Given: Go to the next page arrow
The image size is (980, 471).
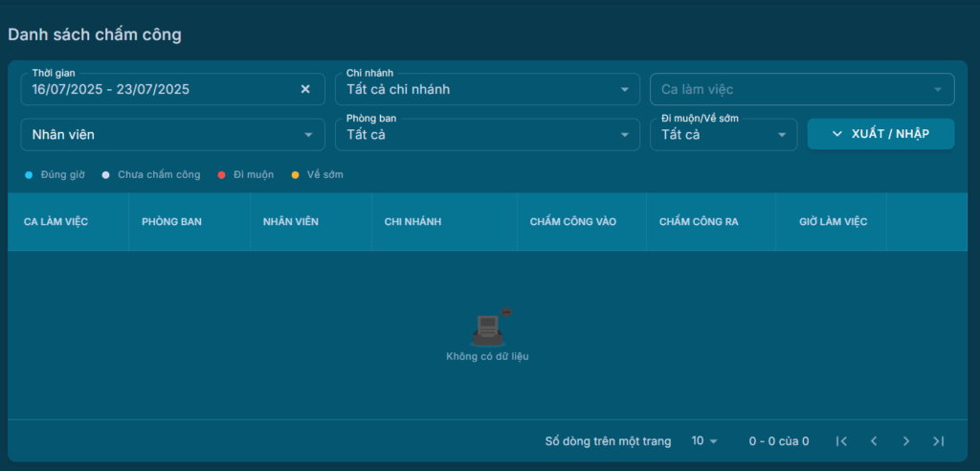Looking at the screenshot, I should point(906,441).
